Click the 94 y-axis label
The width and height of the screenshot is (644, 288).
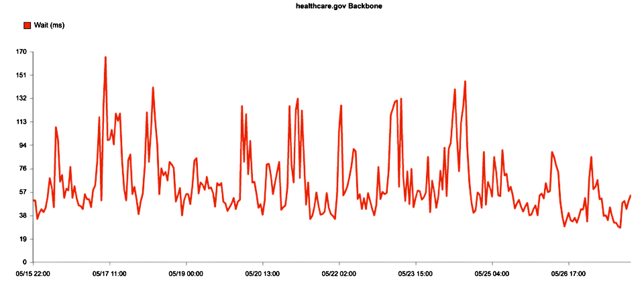point(23,146)
